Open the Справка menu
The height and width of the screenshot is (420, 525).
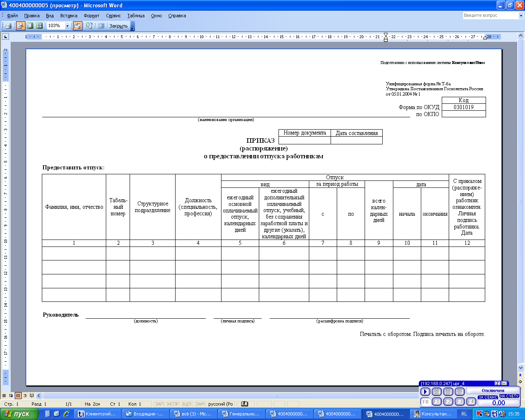click(x=177, y=16)
